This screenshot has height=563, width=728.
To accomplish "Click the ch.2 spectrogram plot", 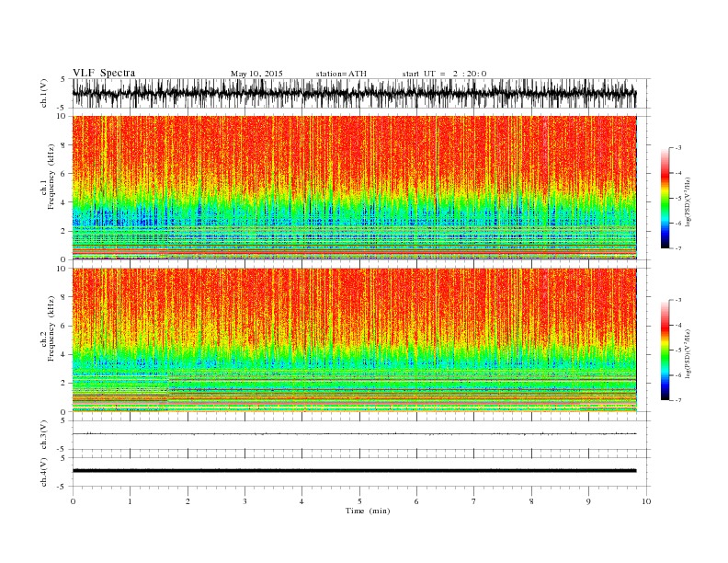I will (x=355, y=340).
